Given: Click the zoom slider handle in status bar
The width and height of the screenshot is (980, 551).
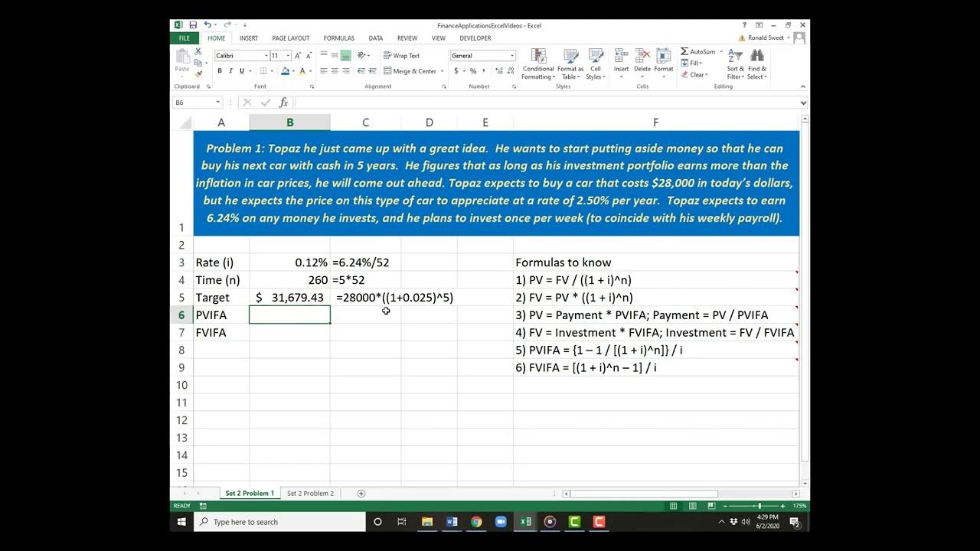Looking at the screenshot, I should (x=759, y=506).
